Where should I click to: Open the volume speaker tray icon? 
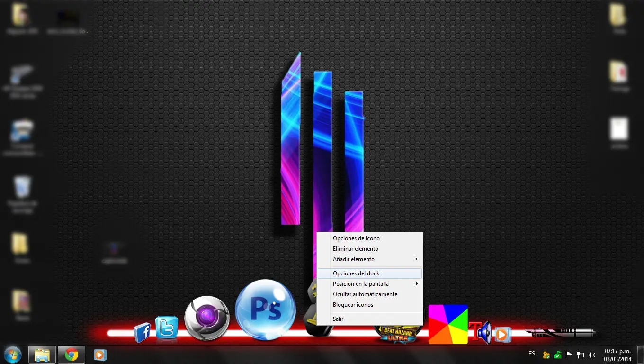click(592, 355)
